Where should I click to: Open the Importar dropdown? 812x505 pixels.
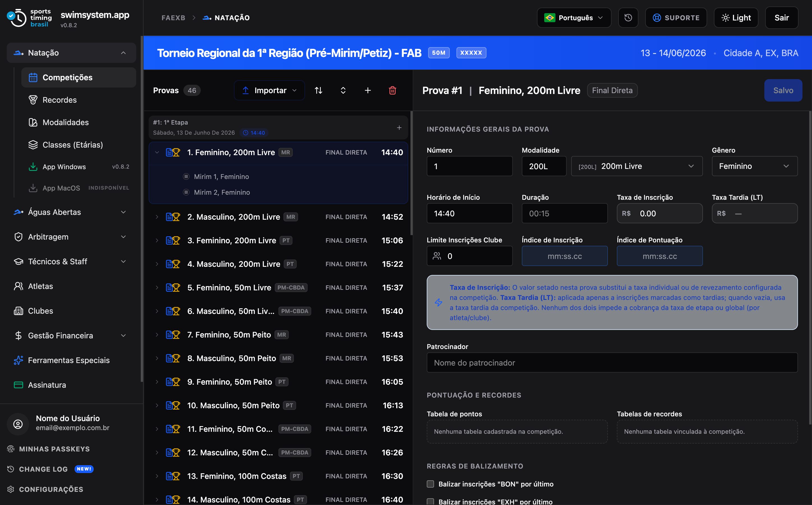pos(269,90)
